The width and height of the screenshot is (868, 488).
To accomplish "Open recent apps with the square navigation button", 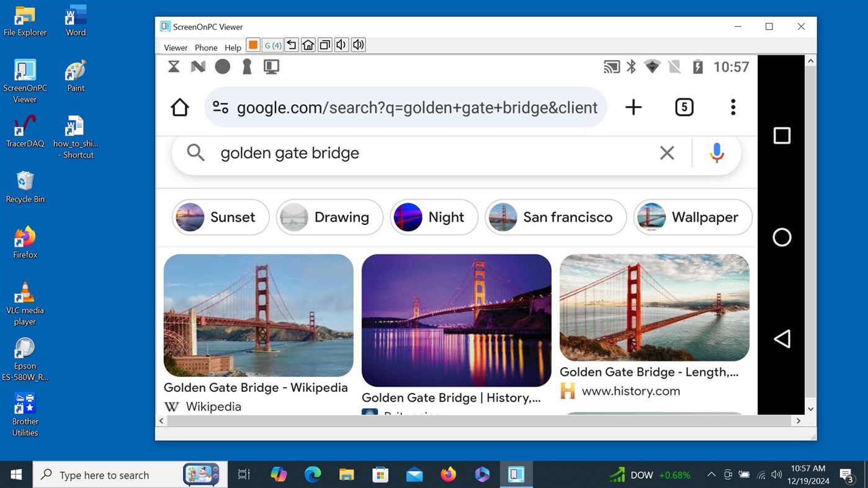I will click(x=781, y=135).
